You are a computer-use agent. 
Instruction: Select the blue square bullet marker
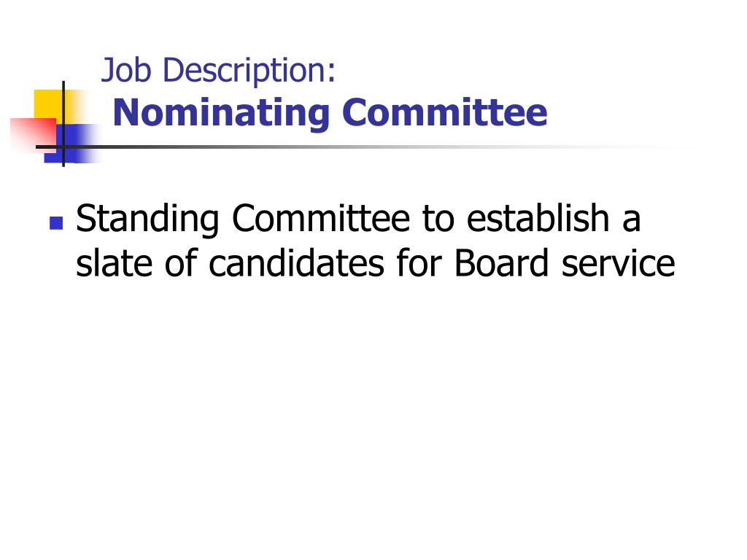click(56, 223)
